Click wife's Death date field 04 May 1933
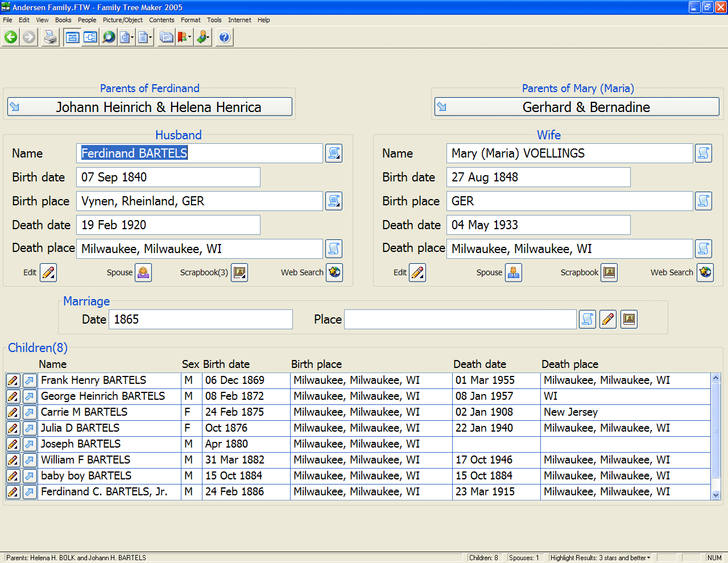This screenshot has height=563, width=728. pyautogui.click(x=539, y=225)
